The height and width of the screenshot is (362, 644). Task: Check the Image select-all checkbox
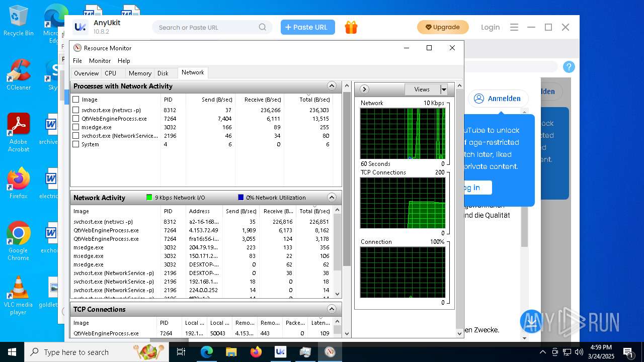pos(76,100)
